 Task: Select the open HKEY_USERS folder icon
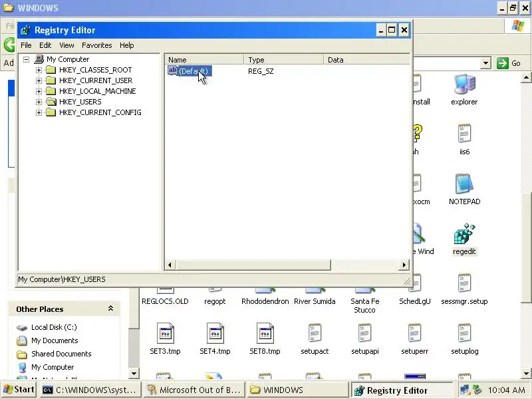(51, 102)
